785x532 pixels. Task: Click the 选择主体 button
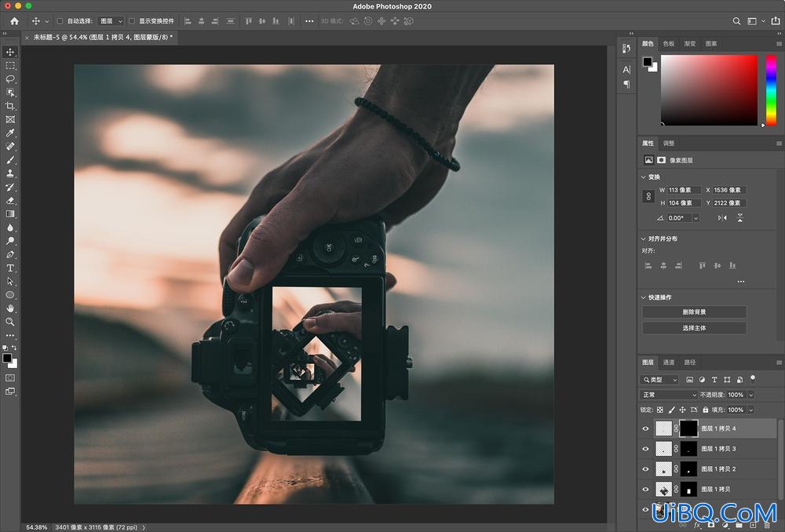click(694, 328)
